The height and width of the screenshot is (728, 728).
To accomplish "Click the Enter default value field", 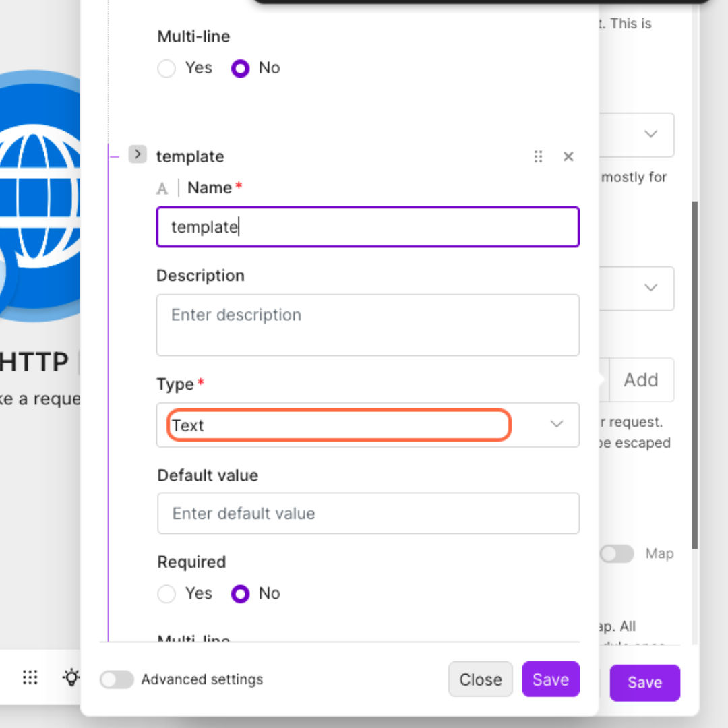I will click(x=368, y=513).
